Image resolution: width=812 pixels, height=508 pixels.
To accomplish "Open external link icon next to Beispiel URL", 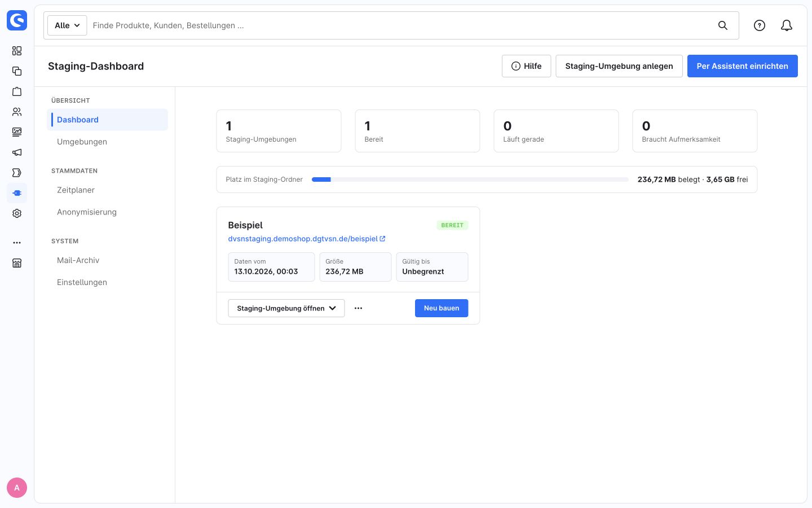I will point(382,239).
